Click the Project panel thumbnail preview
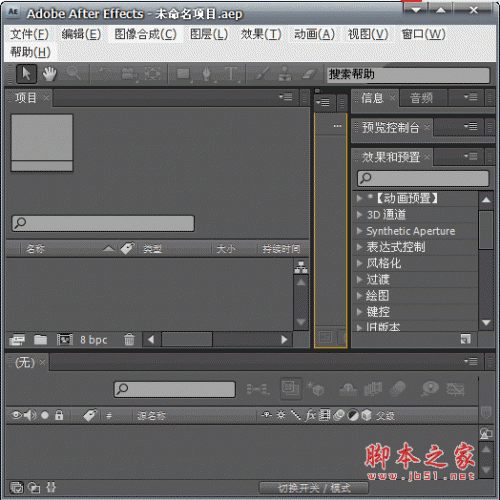This screenshot has width=500, height=500. pos(42,143)
